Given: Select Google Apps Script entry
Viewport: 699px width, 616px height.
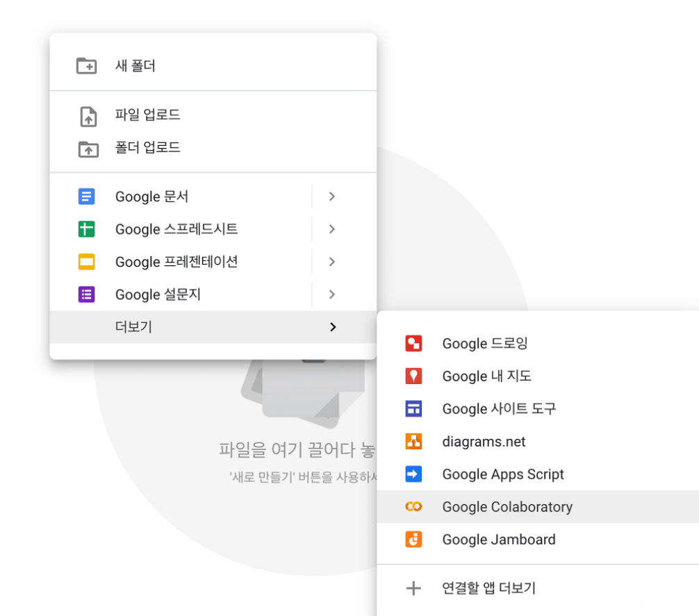Looking at the screenshot, I should pyautogui.click(x=538, y=474).
